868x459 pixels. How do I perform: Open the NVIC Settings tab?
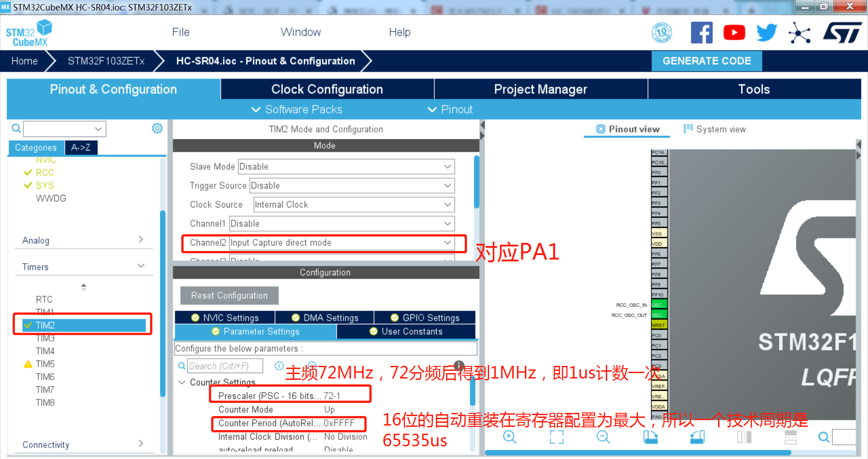[x=225, y=317]
